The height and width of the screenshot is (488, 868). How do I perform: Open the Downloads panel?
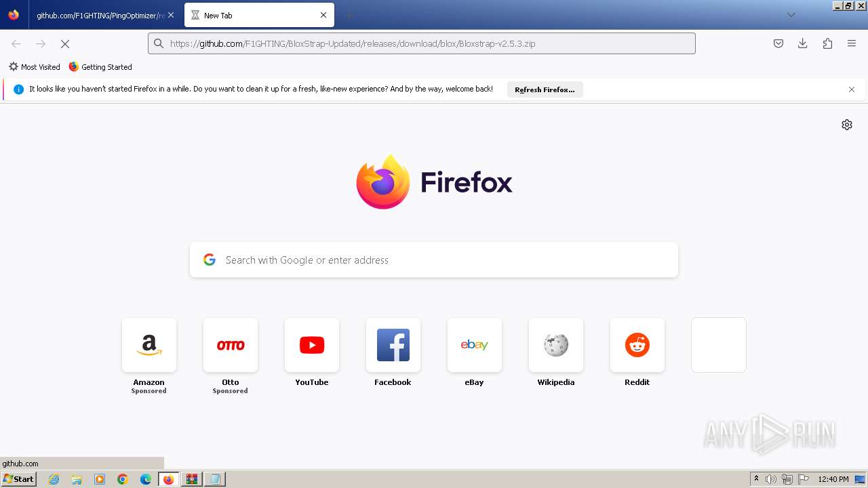point(803,43)
